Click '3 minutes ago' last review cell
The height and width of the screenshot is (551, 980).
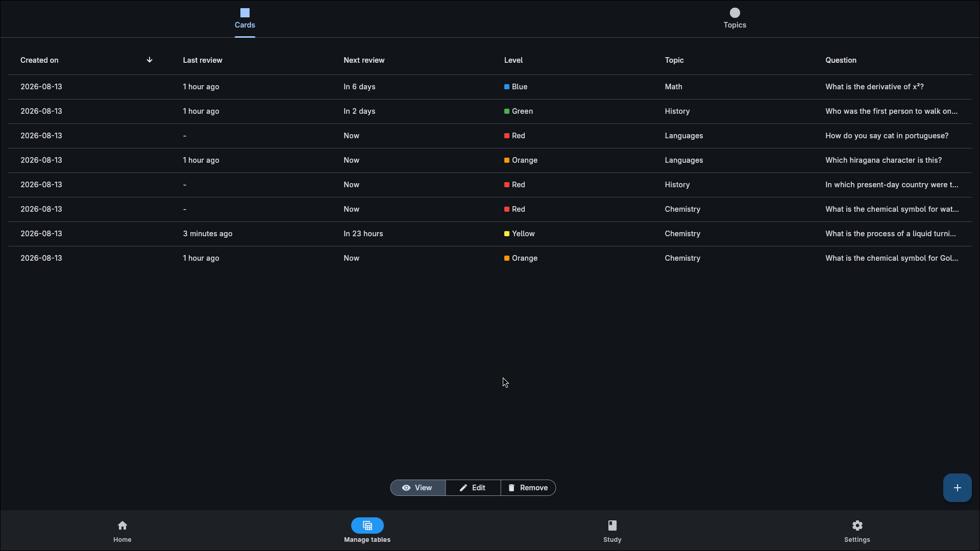(207, 234)
